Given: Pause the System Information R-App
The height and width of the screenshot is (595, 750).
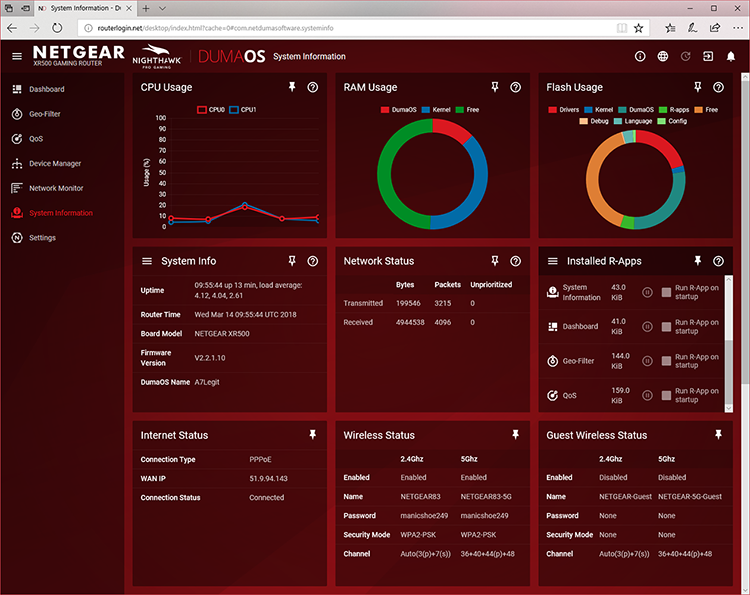Looking at the screenshot, I should point(647,292).
